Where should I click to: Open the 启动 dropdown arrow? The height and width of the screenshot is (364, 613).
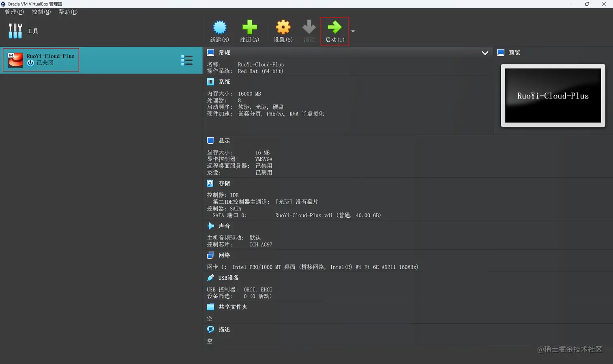[x=353, y=31]
